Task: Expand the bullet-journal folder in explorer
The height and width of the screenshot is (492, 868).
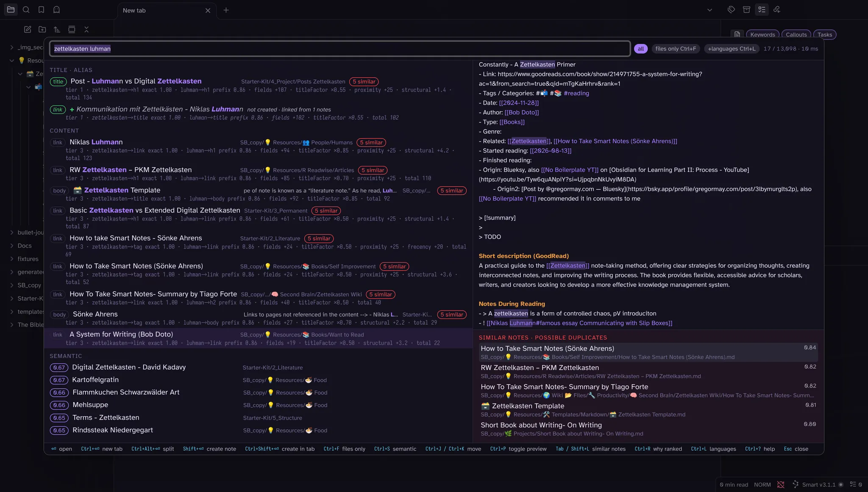Action: [x=12, y=232]
